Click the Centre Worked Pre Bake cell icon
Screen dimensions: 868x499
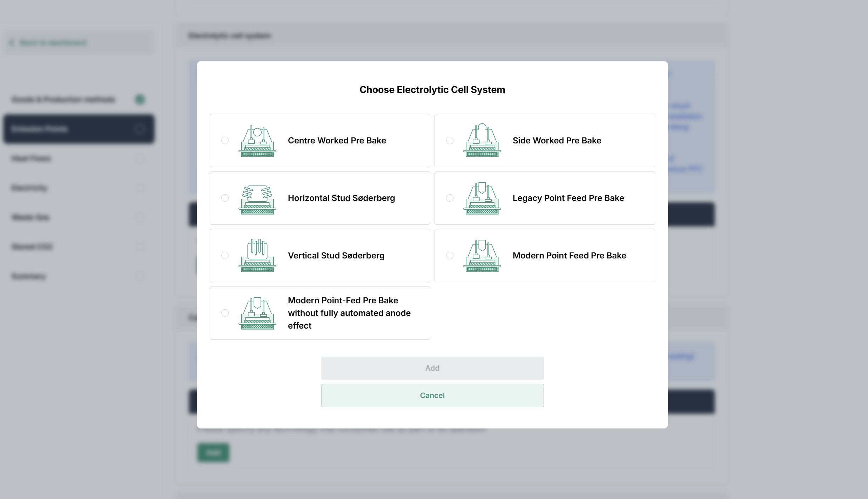click(x=257, y=141)
